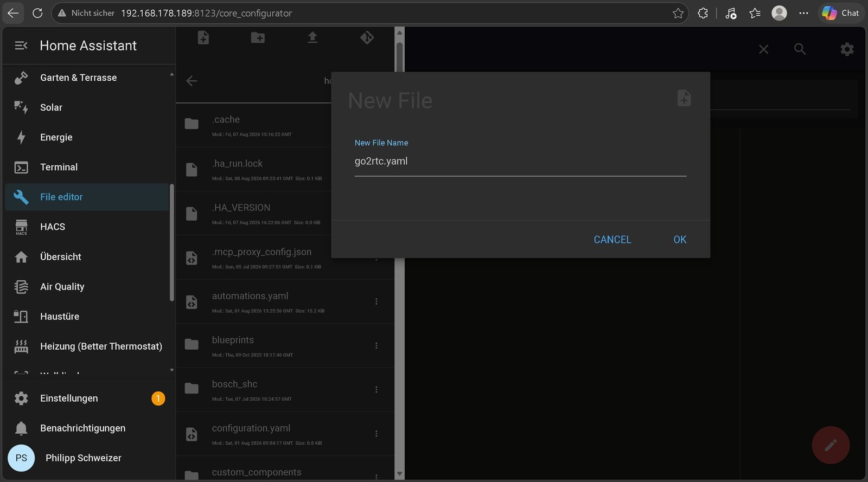868x482 pixels.
Task: Reload the browser page
Action: [x=37, y=13]
